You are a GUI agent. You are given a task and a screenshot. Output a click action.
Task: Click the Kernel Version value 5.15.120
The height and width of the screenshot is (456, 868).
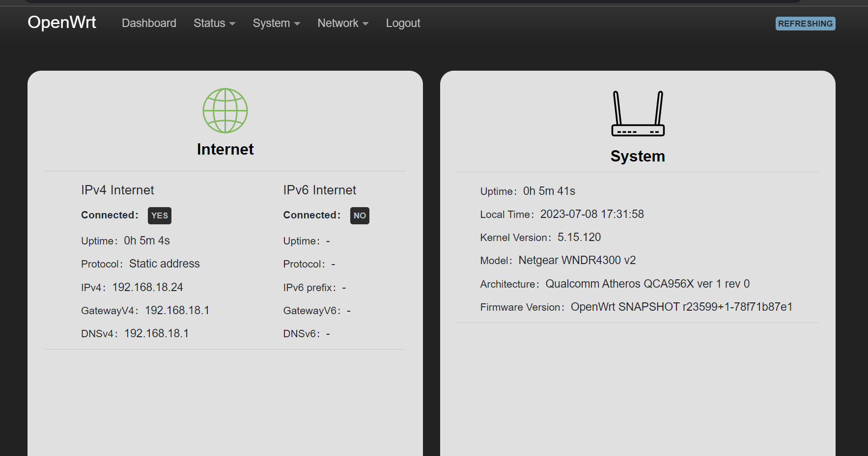(579, 237)
